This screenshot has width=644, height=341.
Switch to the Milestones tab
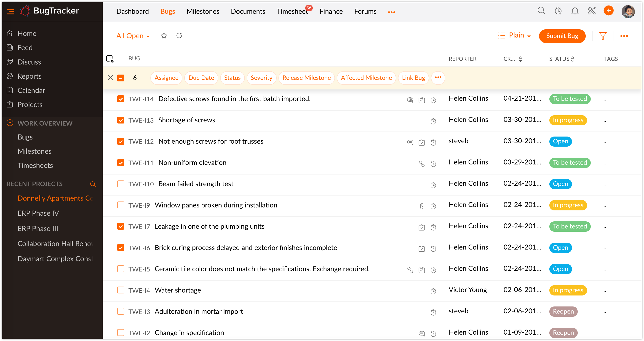pyautogui.click(x=203, y=11)
